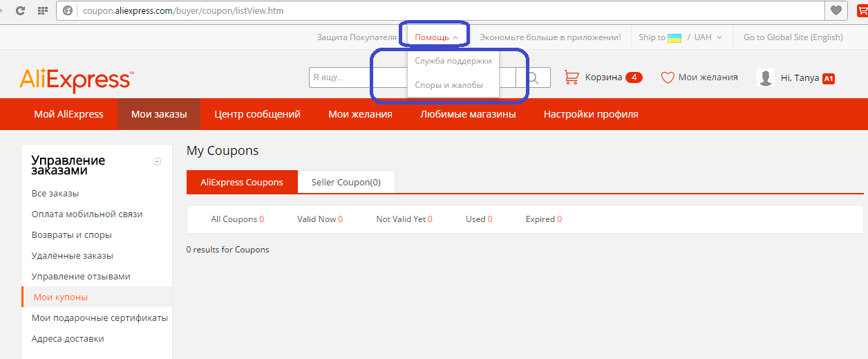This screenshot has height=359, width=868.
Task: Click the heart icon beside Мои желания
Action: pyautogui.click(x=668, y=77)
